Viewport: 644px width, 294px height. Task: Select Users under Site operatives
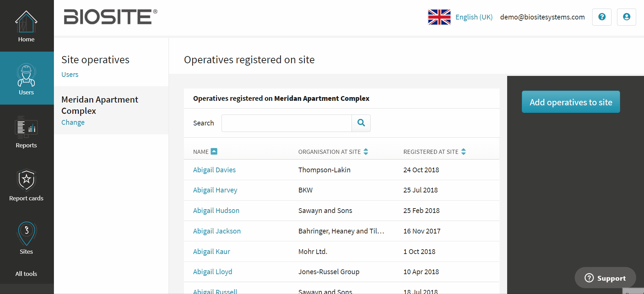[70, 74]
